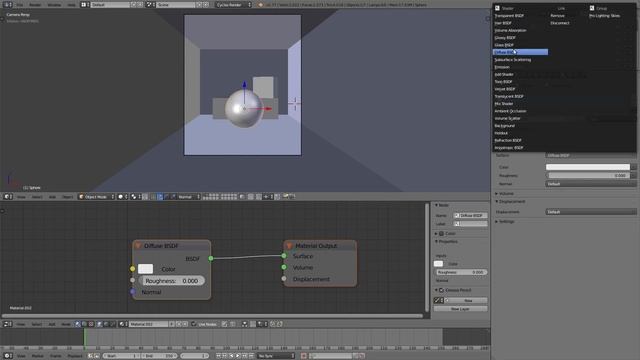Screen dimensions: 640x360
Task: Adjust Roughness field on Diffuse BSDF node
Action: point(171,281)
